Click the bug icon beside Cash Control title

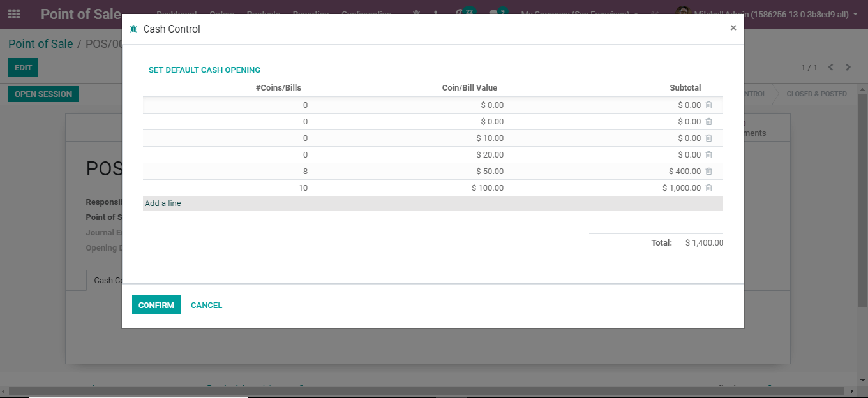coord(133,29)
